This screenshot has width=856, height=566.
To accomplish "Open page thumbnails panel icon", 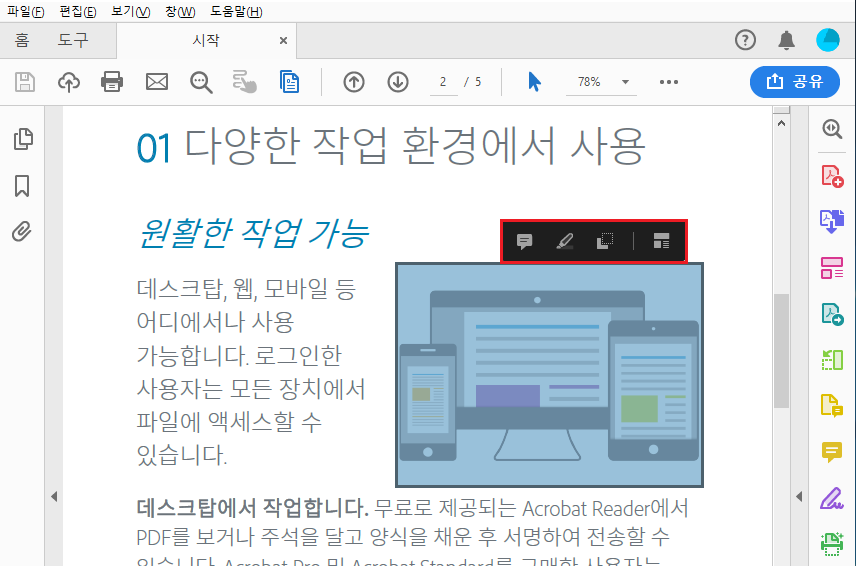I will tap(23, 139).
